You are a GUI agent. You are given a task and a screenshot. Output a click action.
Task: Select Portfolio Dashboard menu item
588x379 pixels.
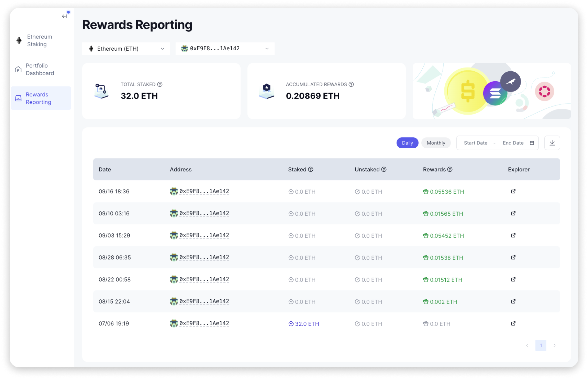tap(39, 69)
